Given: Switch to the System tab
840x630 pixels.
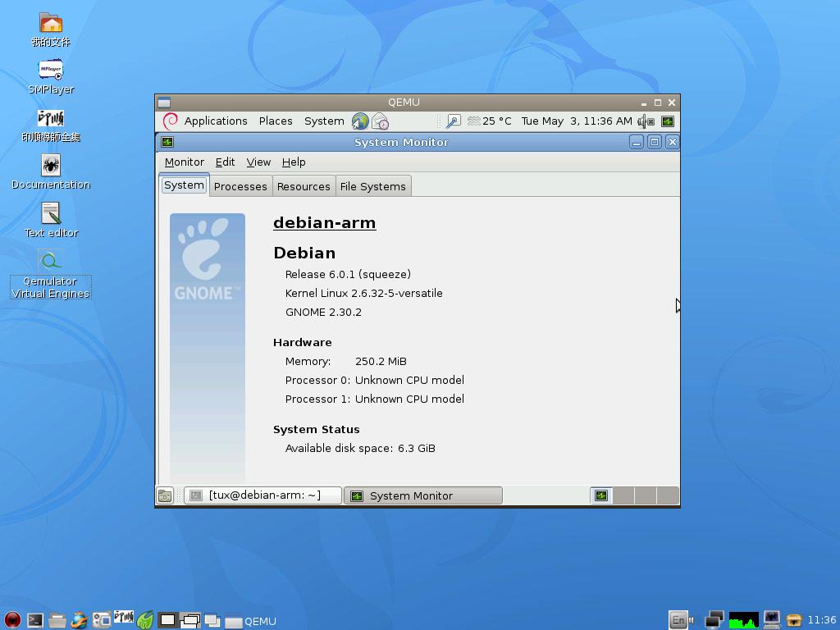Looking at the screenshot, I should coord(184,185).
